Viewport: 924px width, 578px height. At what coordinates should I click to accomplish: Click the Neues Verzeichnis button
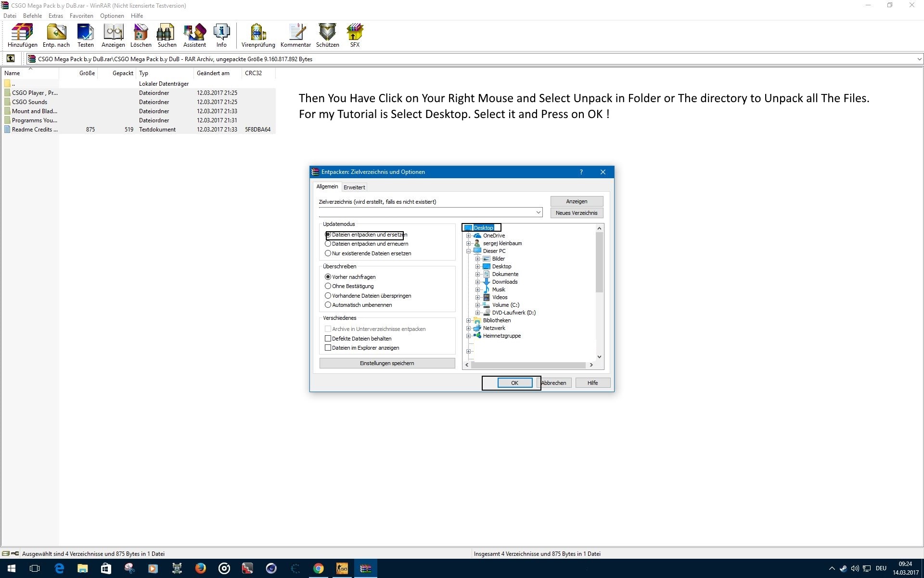577,213
